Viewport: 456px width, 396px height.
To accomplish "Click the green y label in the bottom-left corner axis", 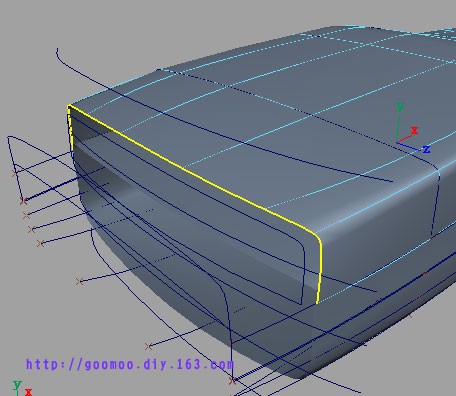I will (17, 385).
